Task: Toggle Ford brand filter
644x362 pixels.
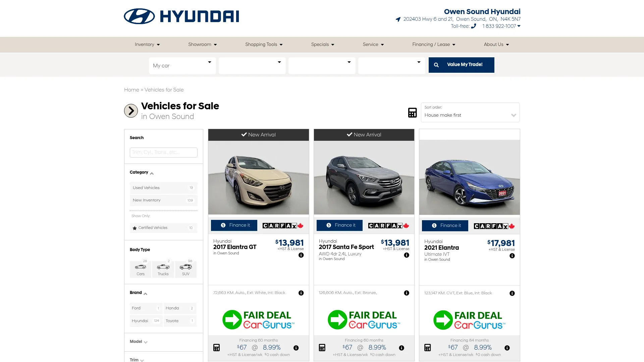Action: tap(146, 308)
